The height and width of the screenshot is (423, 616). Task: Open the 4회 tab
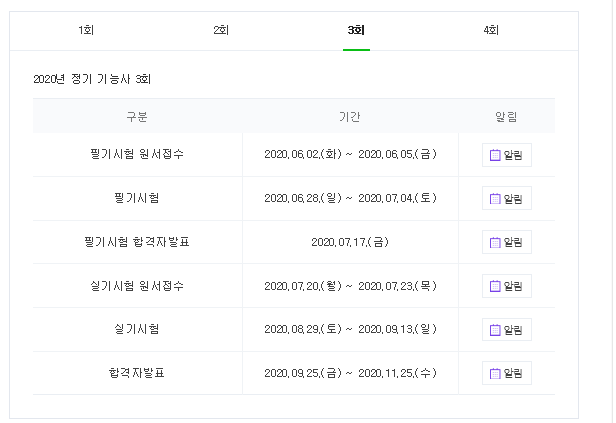[x=491, y=30]
